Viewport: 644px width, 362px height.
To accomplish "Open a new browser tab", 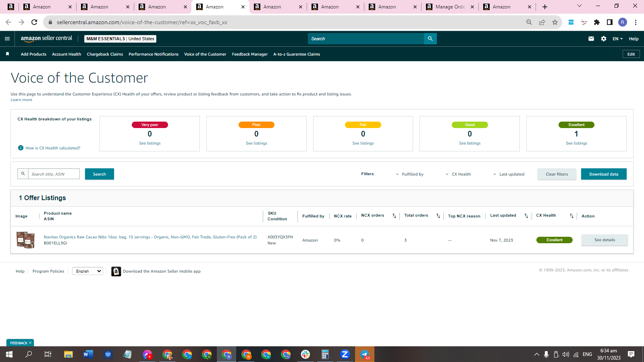I will point(545,7).
